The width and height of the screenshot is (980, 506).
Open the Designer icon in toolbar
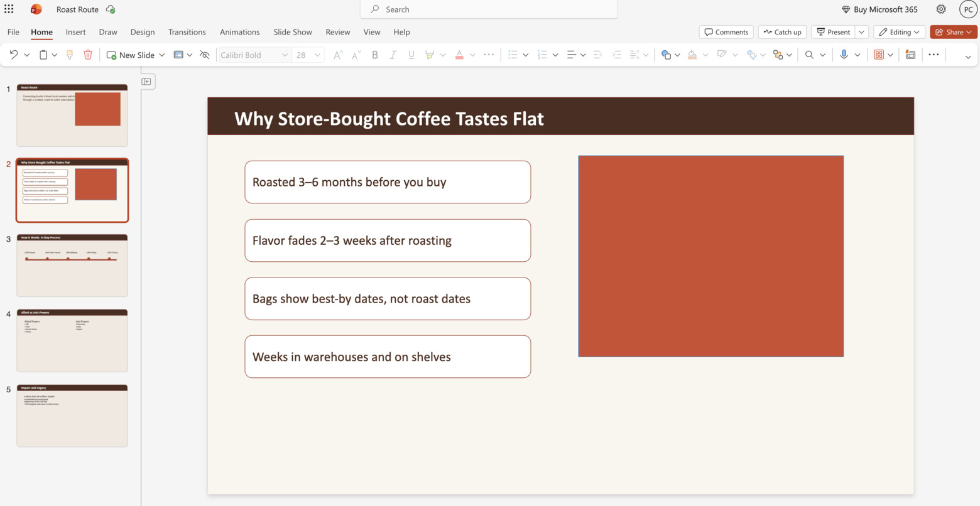tap(910, 55)
